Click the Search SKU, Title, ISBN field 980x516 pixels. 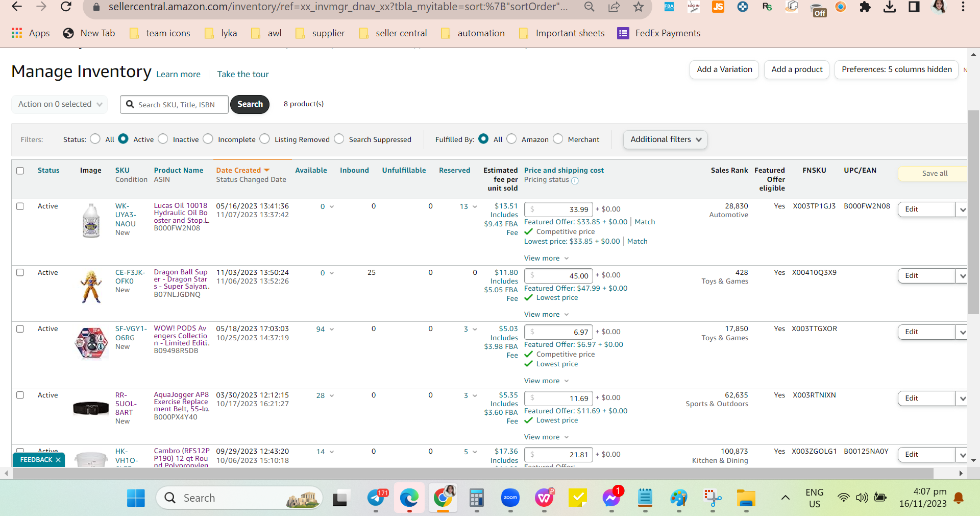coord(175,104)
